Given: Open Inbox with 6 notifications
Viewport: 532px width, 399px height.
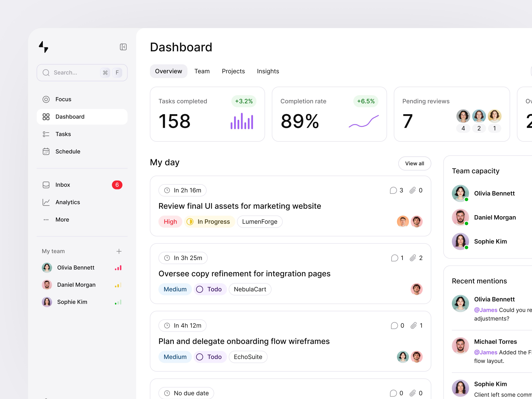Looking at the screenshot, I should (x=63, y=185).
